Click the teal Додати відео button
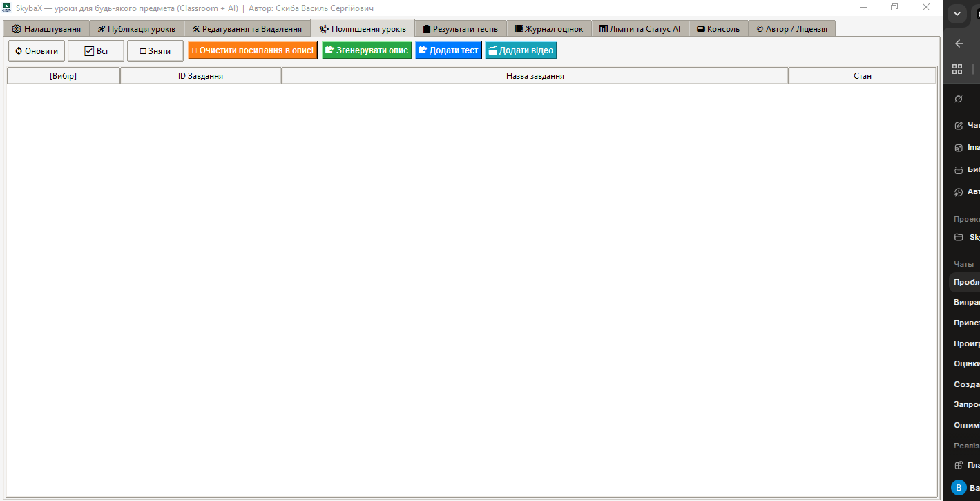 pos(521,50)
